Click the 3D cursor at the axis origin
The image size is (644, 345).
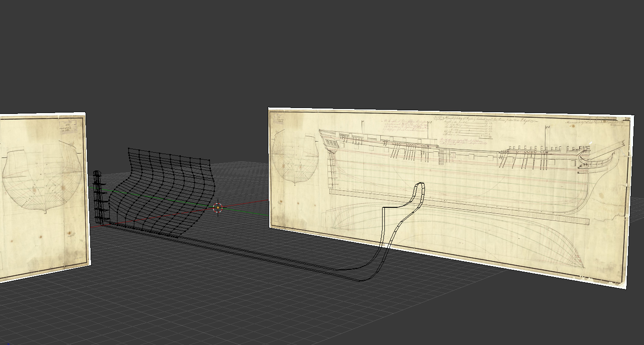218,208
